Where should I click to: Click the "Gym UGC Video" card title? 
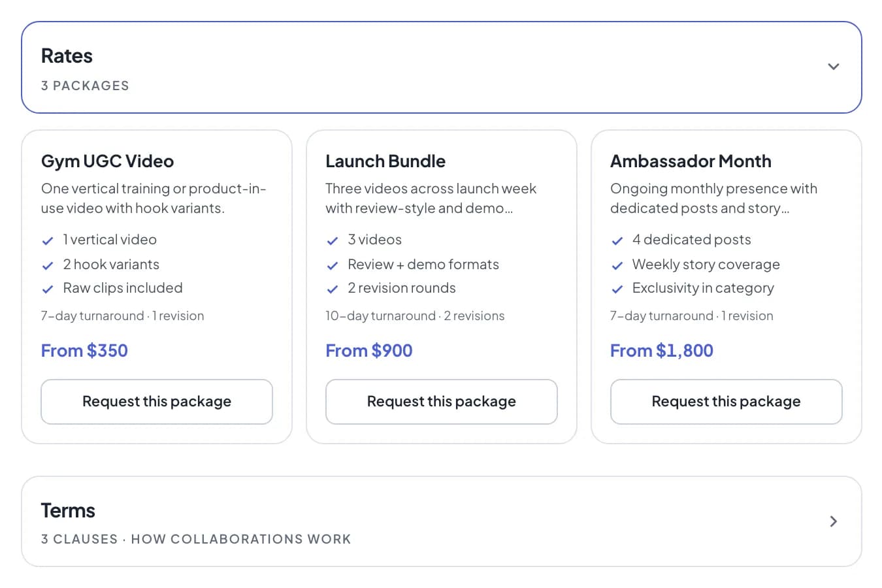click(108, 161)
